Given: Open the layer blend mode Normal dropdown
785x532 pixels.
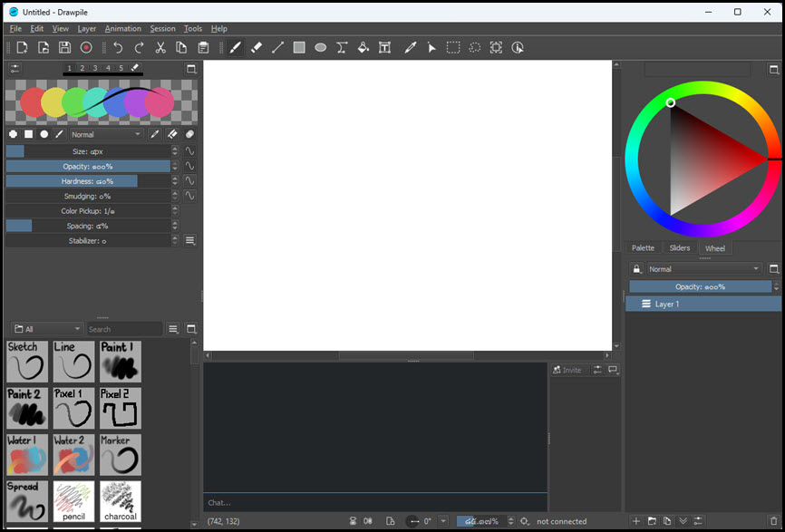Looking at the screenshot, I should [704, 269].
